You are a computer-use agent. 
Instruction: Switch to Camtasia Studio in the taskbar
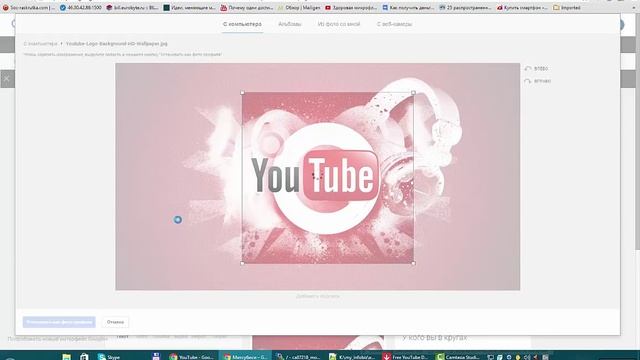click(458, 356)
